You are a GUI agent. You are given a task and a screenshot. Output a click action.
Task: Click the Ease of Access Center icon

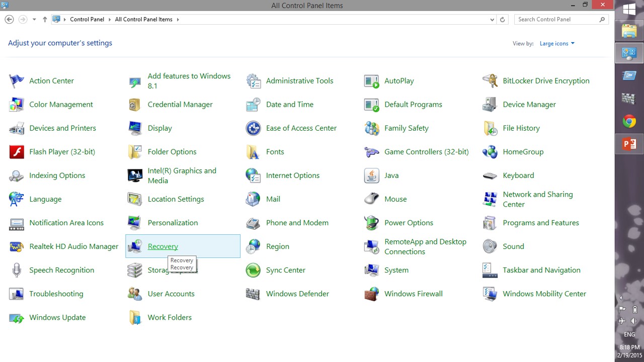(x=253, y=128)
